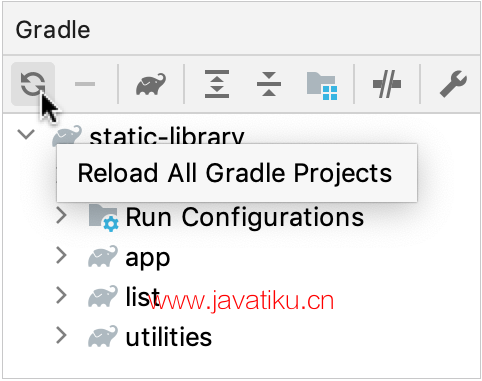This screenshot has width=482, height=381.
Task: Expand the utilities module node
Action: [x=62, y=335]
